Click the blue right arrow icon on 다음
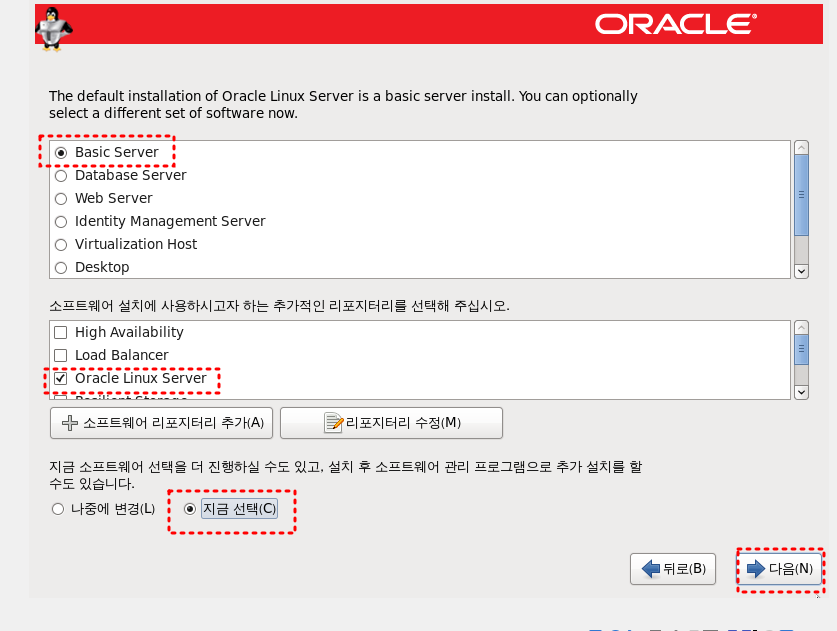This screenshot has width=837, height=631. [756, 569]
